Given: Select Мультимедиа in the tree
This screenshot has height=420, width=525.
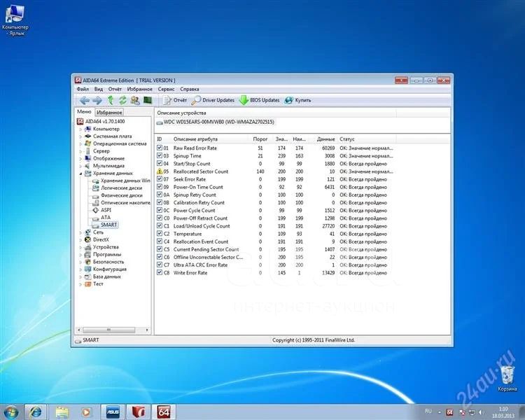Looking at the screenshot, I should [x=104, y=166].
